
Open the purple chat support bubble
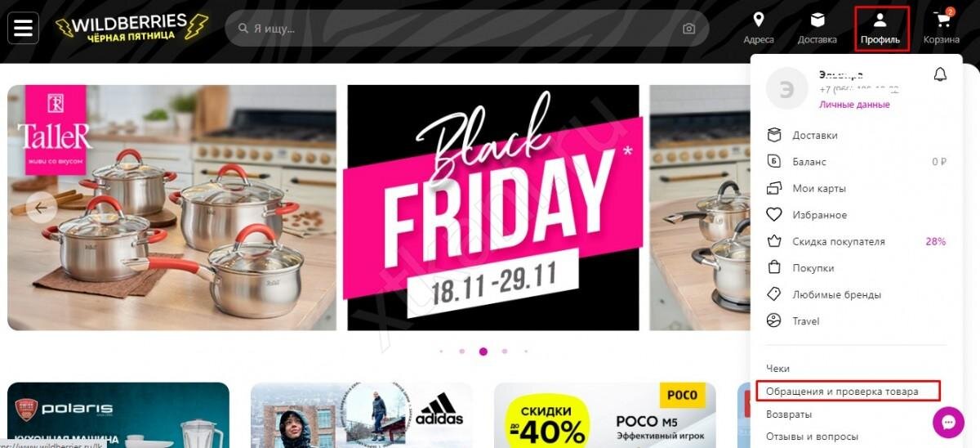pyautogui.click(x=948, y=423)
